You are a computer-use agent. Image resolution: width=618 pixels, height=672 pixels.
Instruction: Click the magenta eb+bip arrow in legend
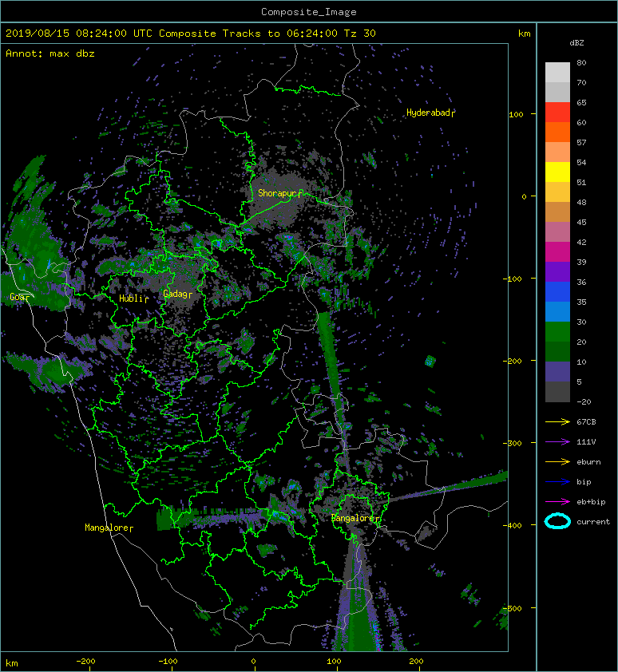click(557, 501)
